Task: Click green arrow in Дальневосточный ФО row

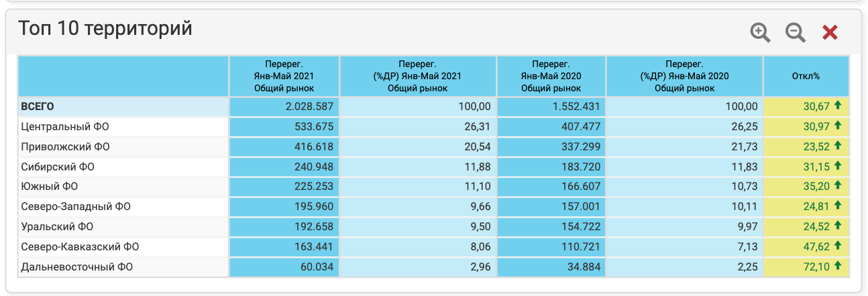Action: tap(837, 267)
